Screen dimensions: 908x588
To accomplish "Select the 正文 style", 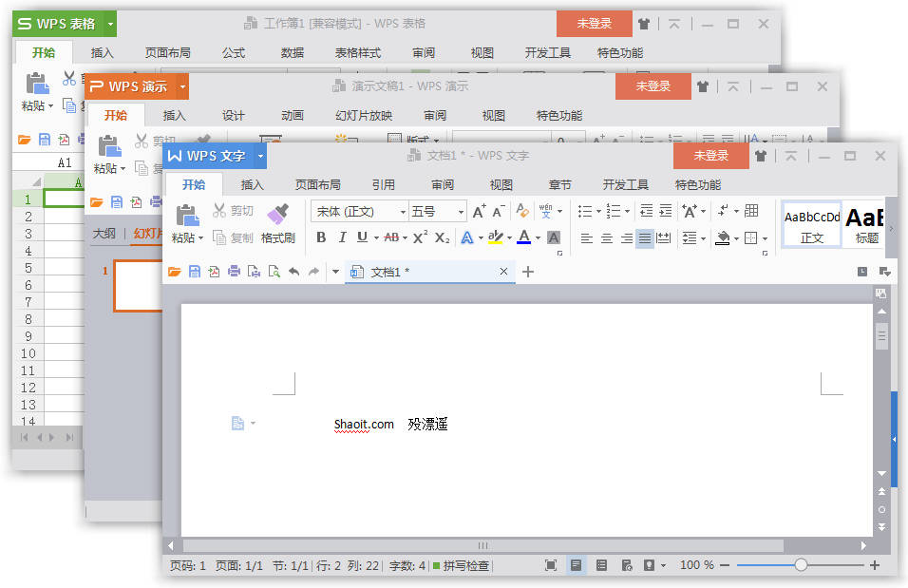I will point(812,226).
